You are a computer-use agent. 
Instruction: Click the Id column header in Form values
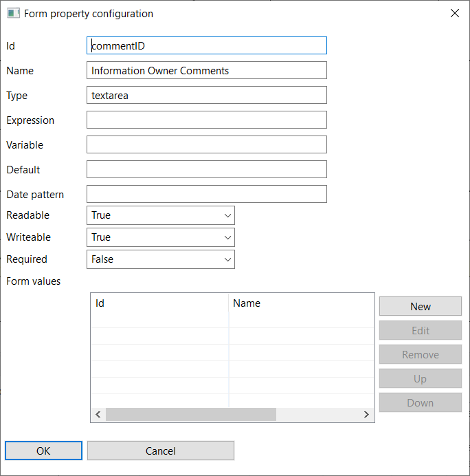click(159, 303)
